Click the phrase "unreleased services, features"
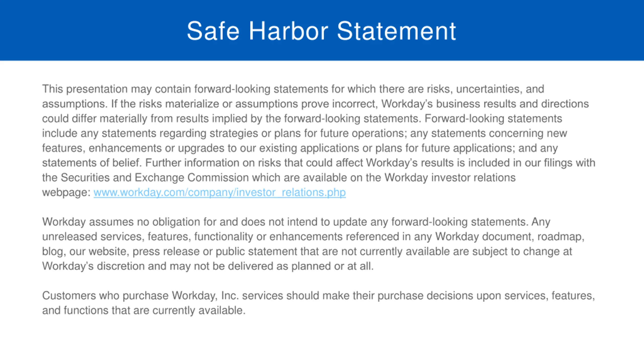Viewport: 644px width, 362px height. (115, 237)
